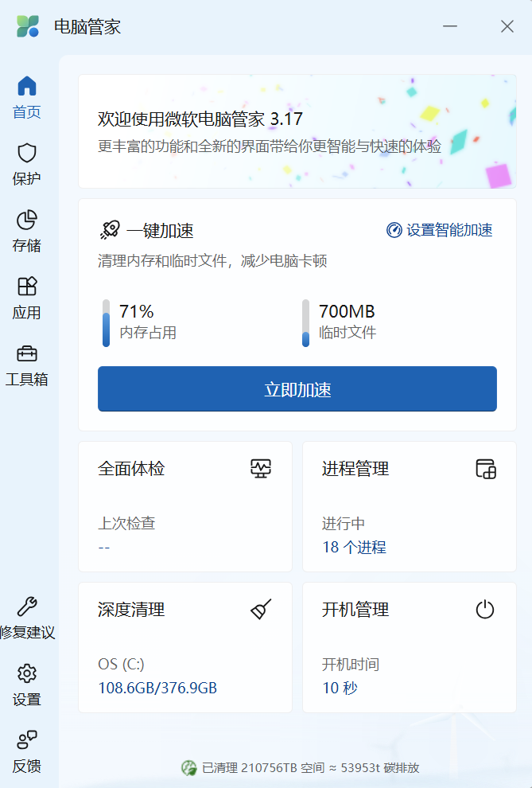This screenshot has width=532, height=788.
Task: Click the 内存占用 vertical usage bar
Action: pyautogui.click(x=106, y=323)
